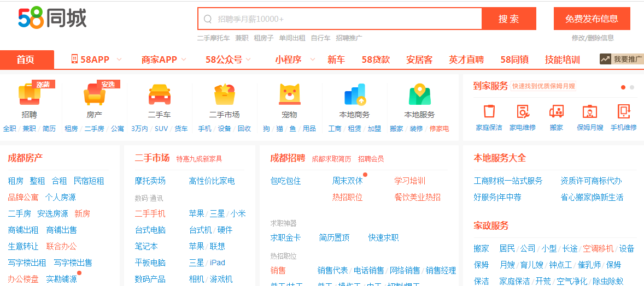Open the 周末双休 link
This screenshot has height=286, width=644.
348,181
